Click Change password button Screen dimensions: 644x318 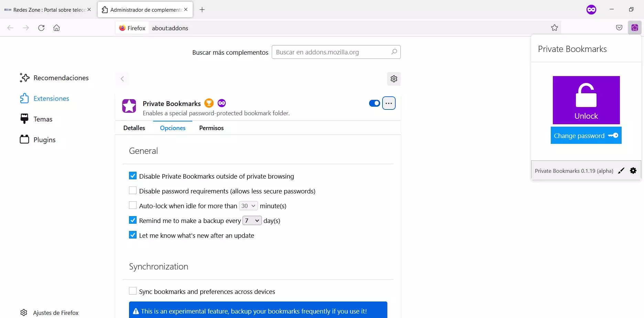click(586, 136)
